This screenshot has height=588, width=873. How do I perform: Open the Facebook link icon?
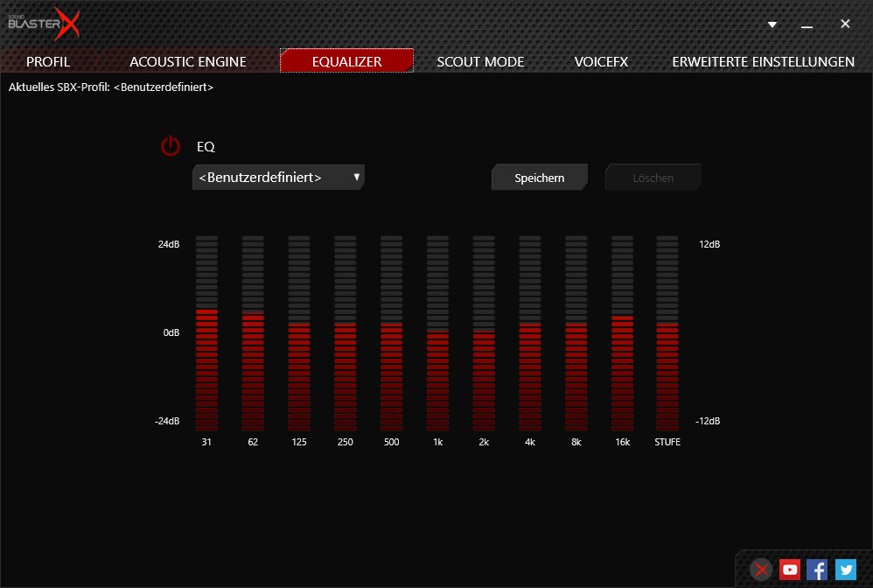pyautogui.click(x=817, y=570)
